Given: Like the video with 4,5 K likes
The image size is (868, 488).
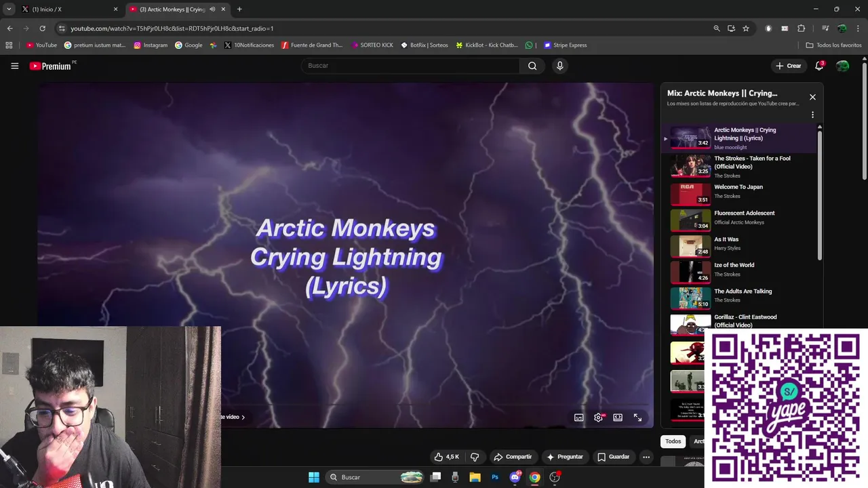Looking at the screenshot, I should pos(446,457).
